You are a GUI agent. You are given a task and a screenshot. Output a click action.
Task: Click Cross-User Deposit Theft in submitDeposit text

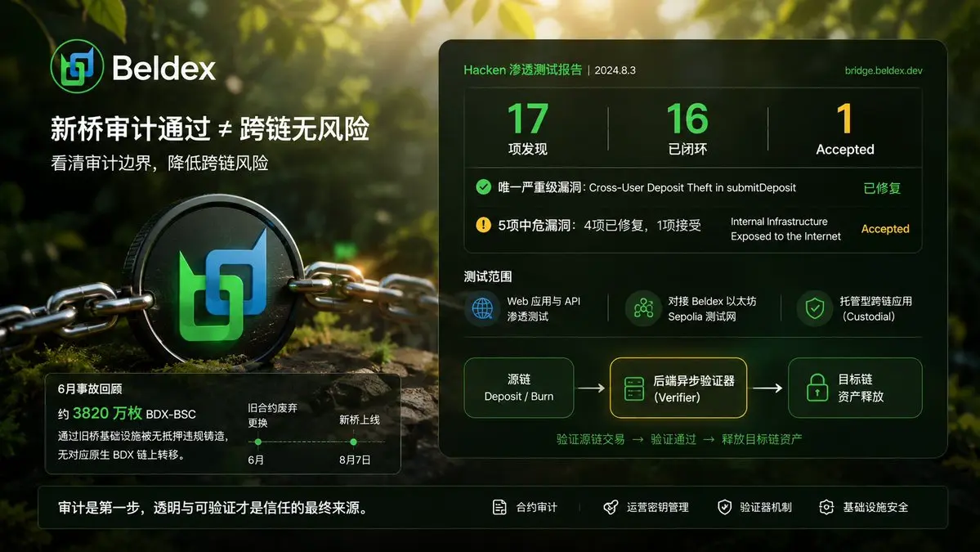[692, 187]
